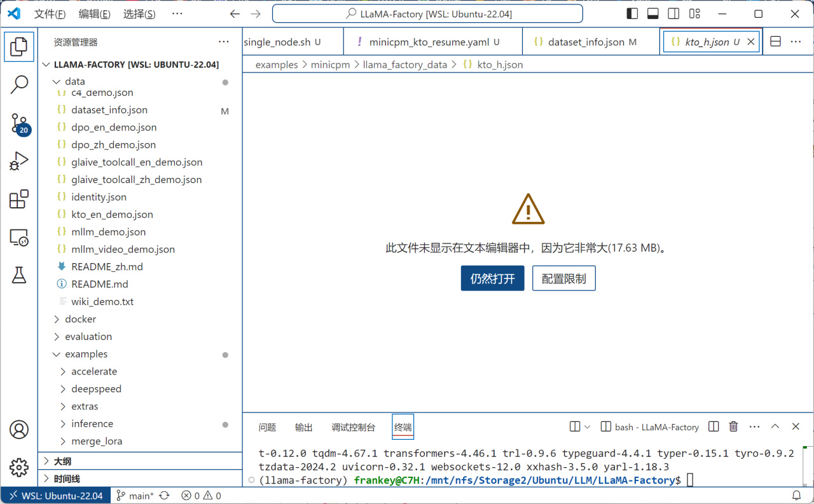Toggle the primary sidebar from the title bar

pyautogui.click(x=632, y=14)
